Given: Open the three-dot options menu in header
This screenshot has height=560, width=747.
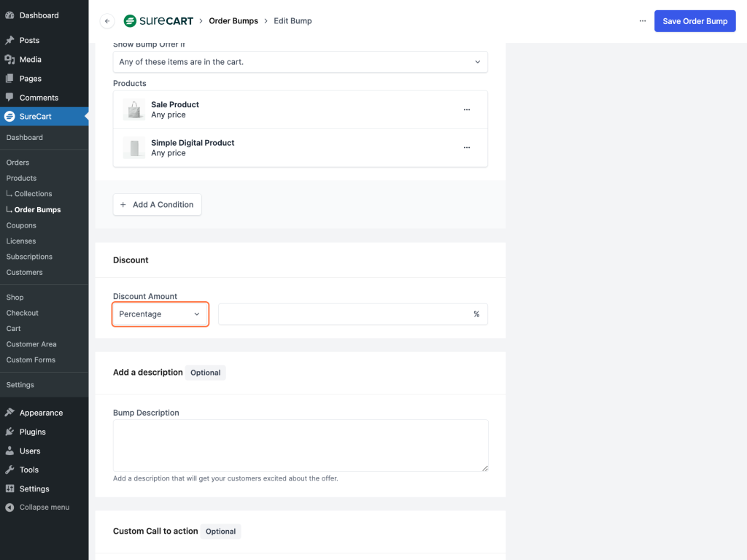Looking at the screenshot, I should [643, 21].
